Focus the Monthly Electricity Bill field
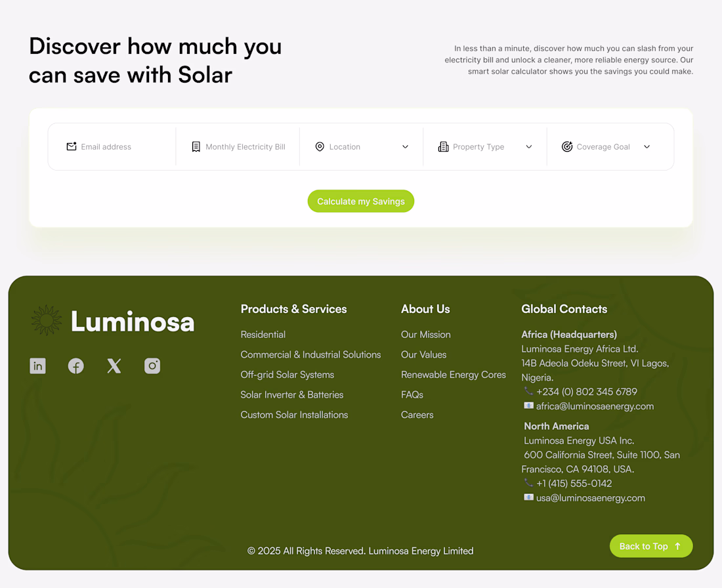722x588 pixels. tap(238, 146)
